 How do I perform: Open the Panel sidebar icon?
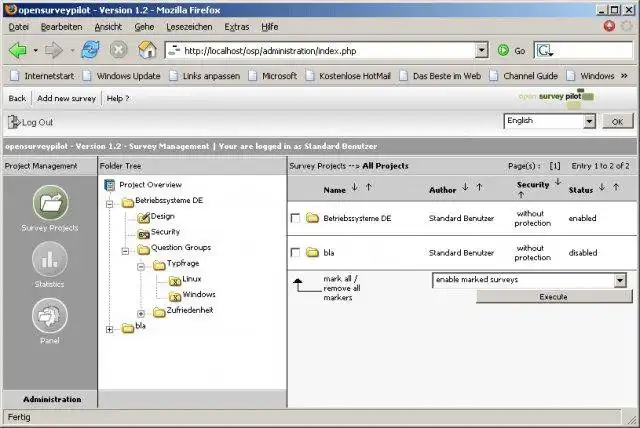[x=49, y=315]
